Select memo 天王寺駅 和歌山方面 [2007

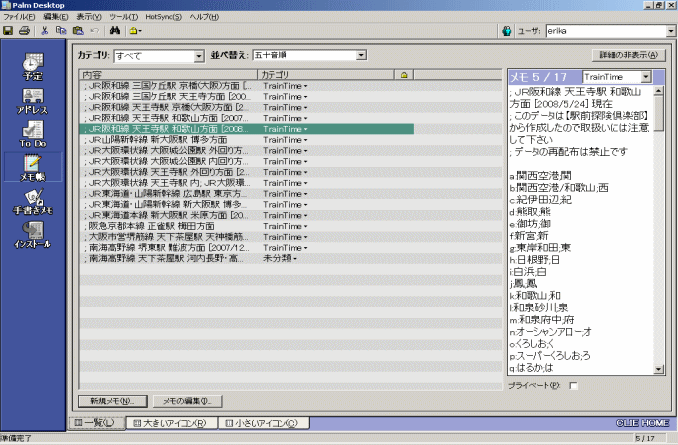[x=247, y=118]
